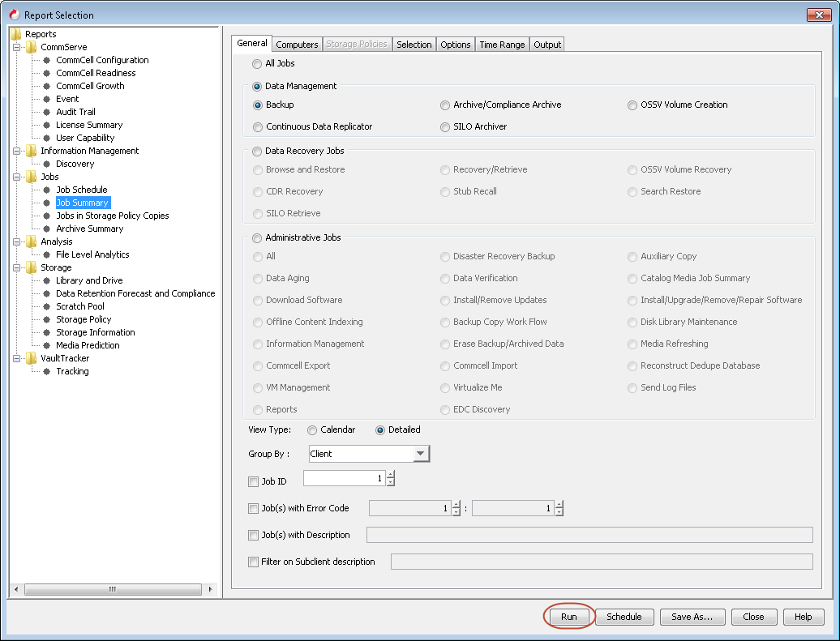Open the Computers tab
Image resolution: width=840 pixels, height=641 pixels.
coord(297,45)
